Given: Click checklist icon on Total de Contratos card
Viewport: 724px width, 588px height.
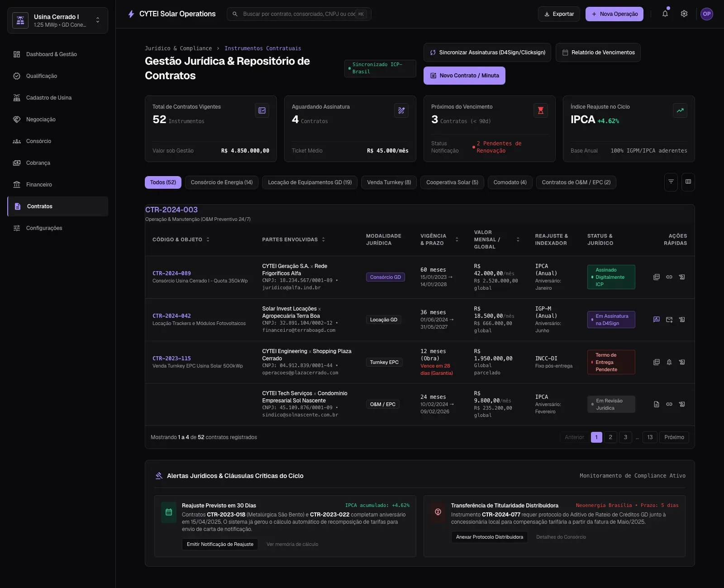Looking at the screenshot, I should pyautogui.click(x=262, y=110).
